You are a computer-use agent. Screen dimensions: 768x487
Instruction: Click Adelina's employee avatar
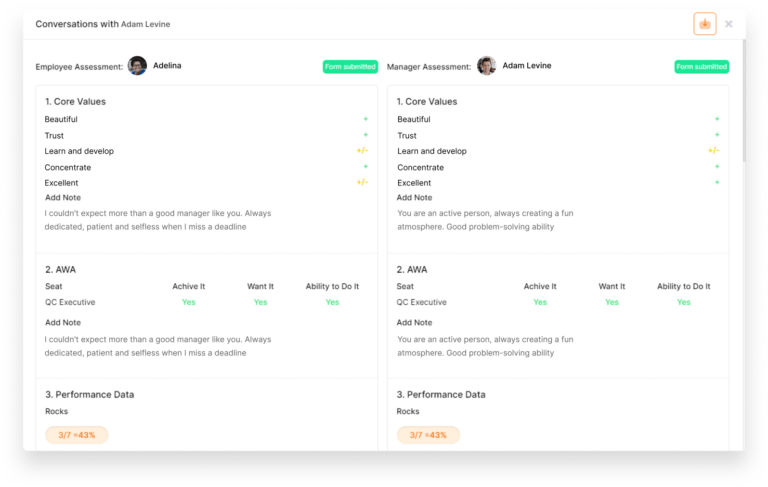pyautogui.click(x=137, y=66)
